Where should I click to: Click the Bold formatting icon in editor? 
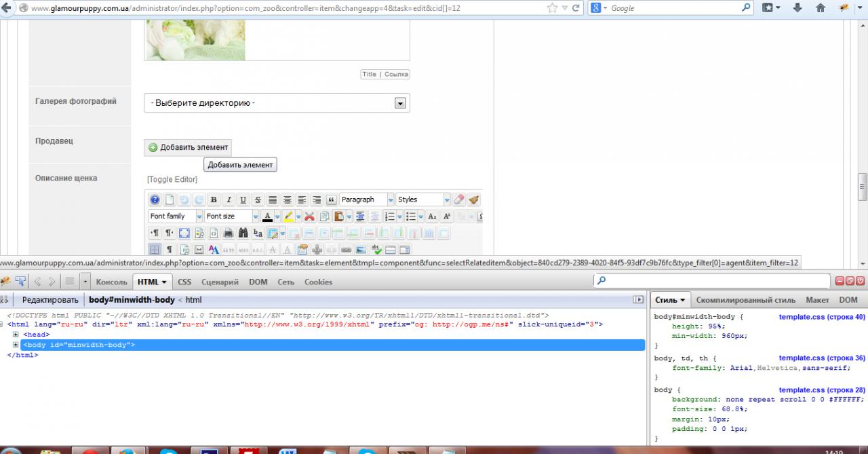click(214, 200)
